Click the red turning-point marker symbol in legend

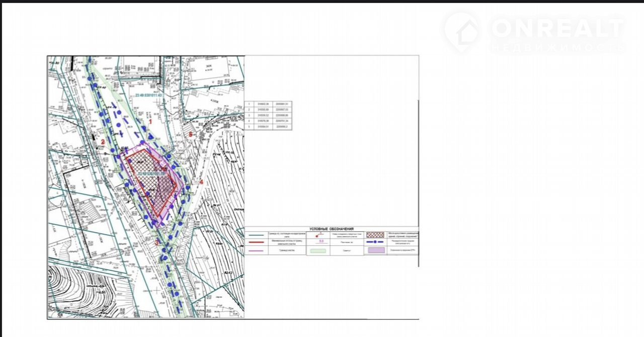pos(318,235)
